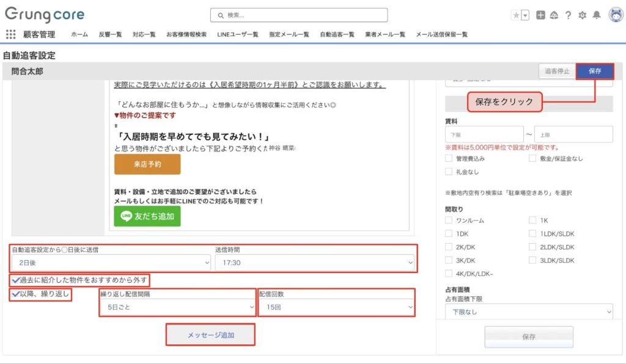Open the app launcher grid icon
This screenshot has height=364, width=626.
[x=10, y=34]
